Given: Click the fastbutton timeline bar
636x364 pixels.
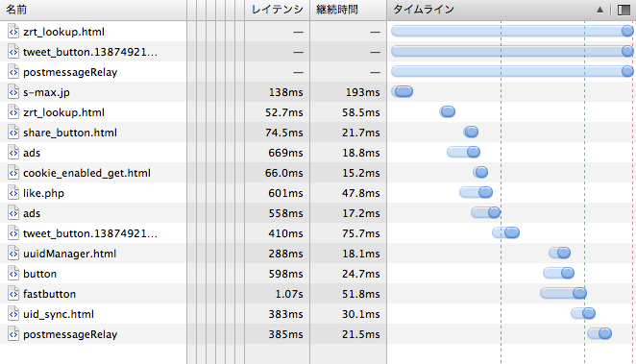Looking at the screenshot, I should (x=563, y=293).
